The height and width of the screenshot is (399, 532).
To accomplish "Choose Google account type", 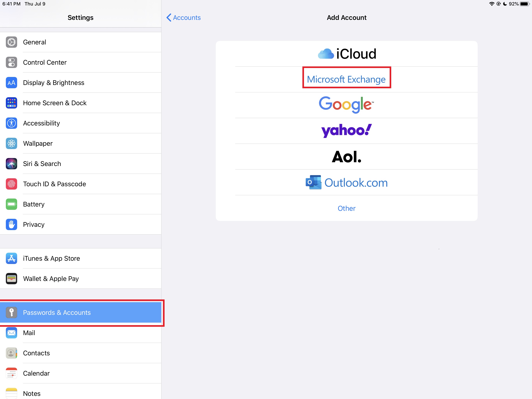I will [346, 105].
